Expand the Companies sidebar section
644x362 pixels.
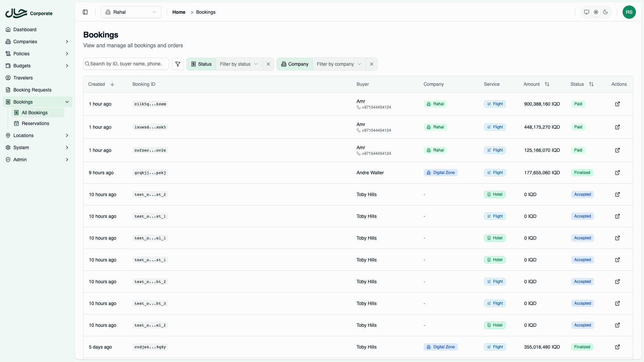[25, 42]
